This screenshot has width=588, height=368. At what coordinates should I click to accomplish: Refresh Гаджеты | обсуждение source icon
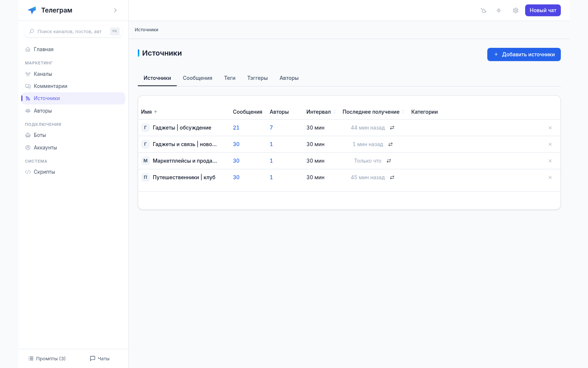(392, 128)
